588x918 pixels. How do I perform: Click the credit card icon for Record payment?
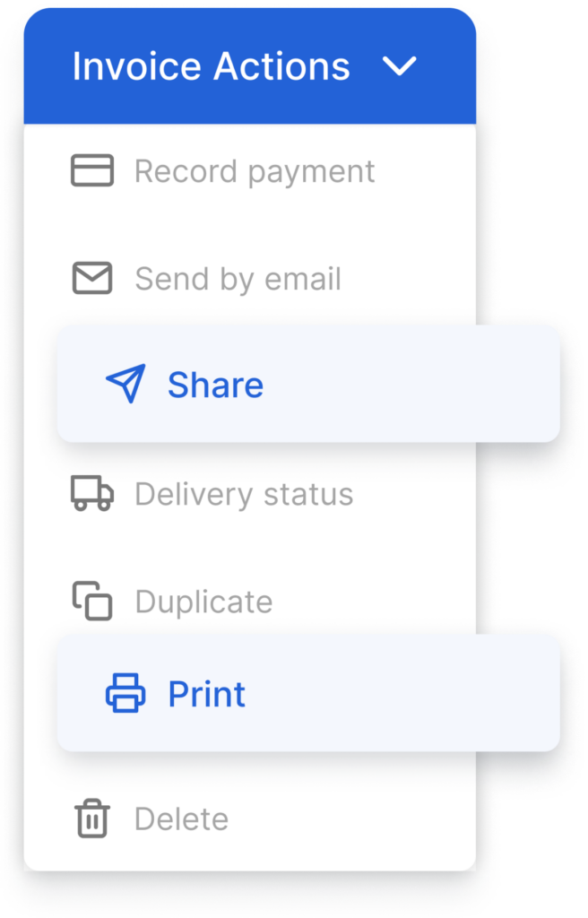pyautogui.click(x=92, y=170)
